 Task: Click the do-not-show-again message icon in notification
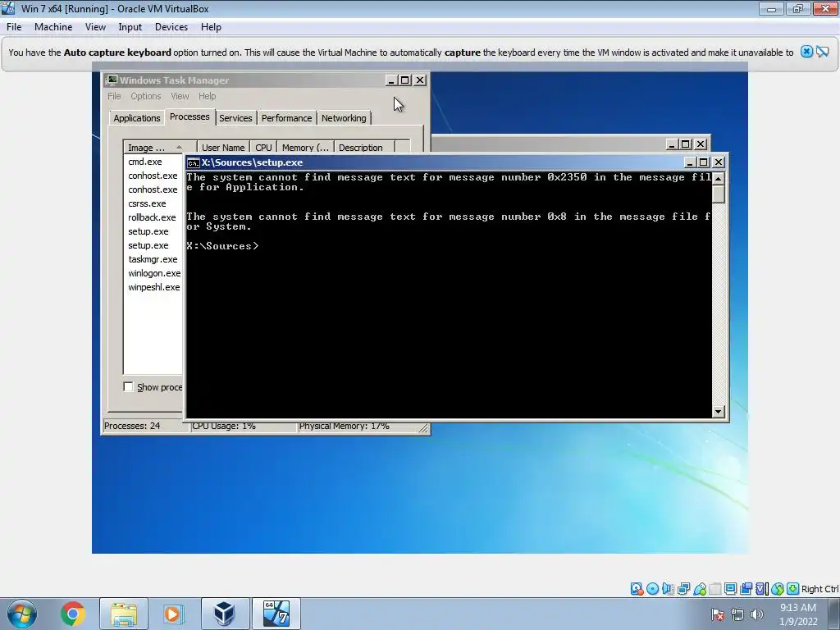[x=822, y=52]
